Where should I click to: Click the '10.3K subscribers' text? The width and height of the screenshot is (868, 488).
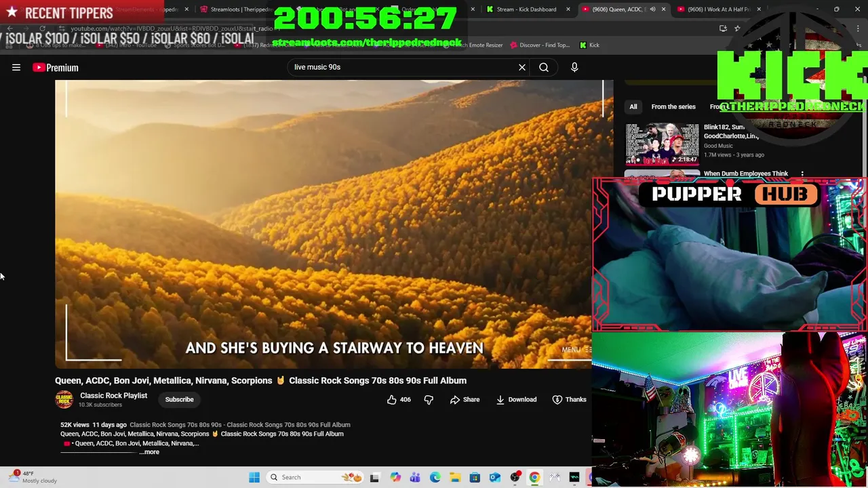click(100, 405)
